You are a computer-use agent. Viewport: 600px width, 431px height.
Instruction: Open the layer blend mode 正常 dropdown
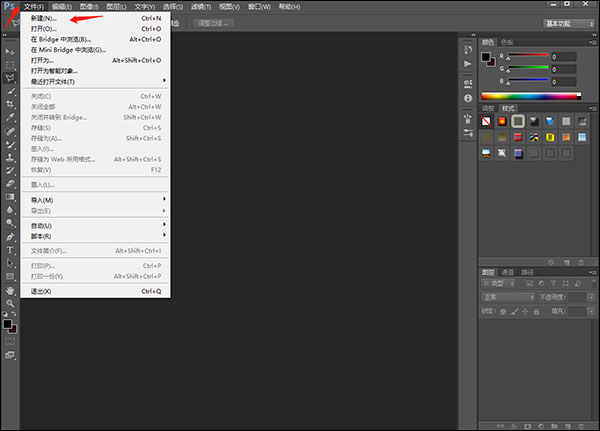(508, 297)
